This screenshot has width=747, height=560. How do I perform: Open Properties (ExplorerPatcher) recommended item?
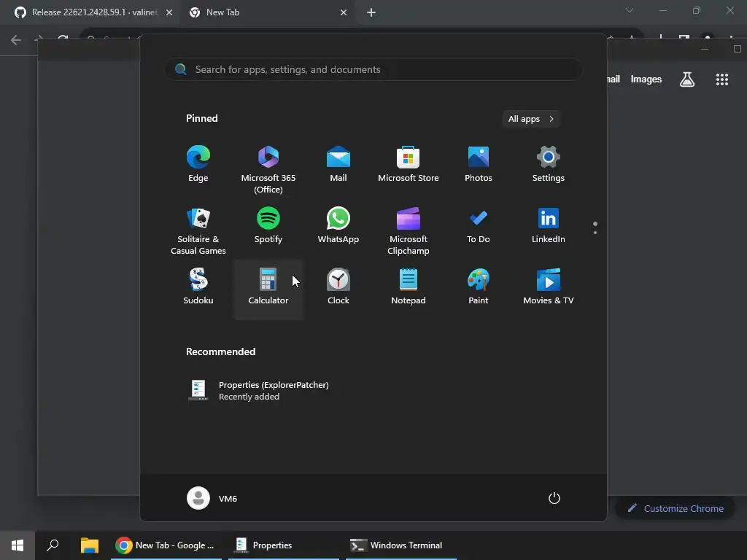coord(259,391)
